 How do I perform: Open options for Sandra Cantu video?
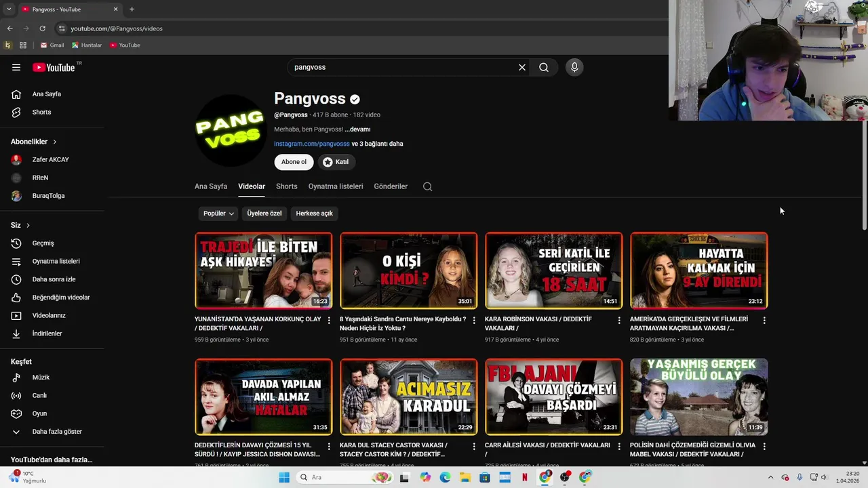[x=474, y=320]
